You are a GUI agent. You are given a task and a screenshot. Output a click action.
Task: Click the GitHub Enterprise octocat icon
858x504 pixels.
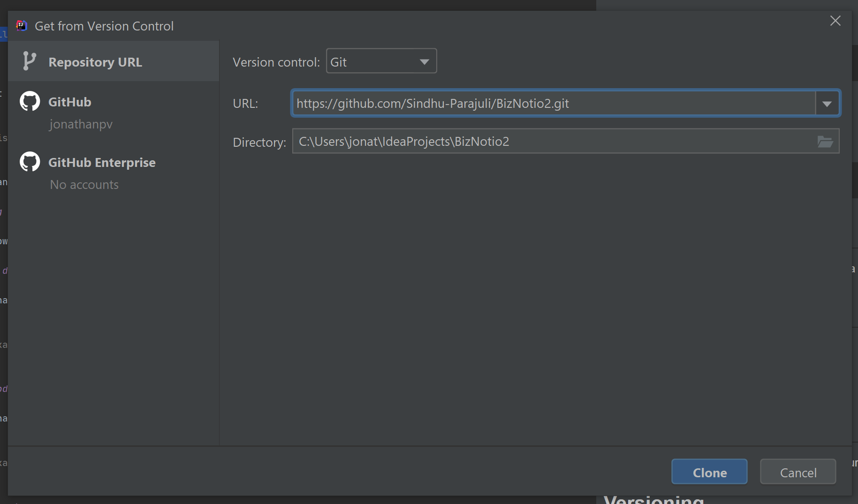point(30,162)
